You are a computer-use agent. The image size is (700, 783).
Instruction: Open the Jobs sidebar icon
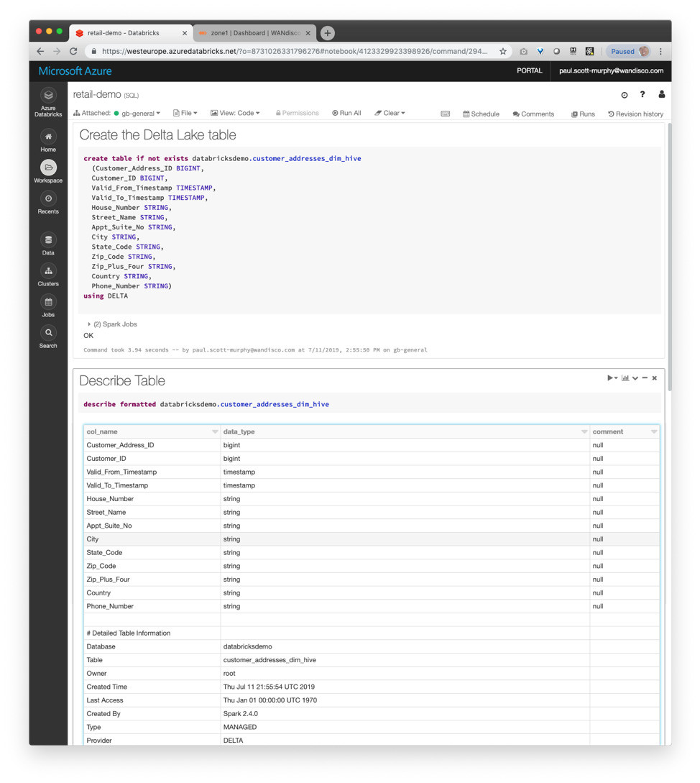(x=48, y=303)
